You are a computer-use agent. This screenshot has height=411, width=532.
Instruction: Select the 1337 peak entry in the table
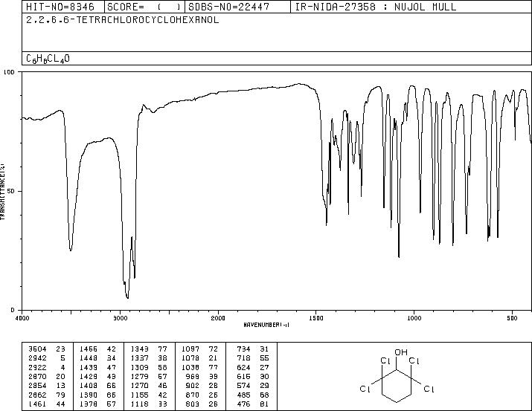[x=149, y=358]
